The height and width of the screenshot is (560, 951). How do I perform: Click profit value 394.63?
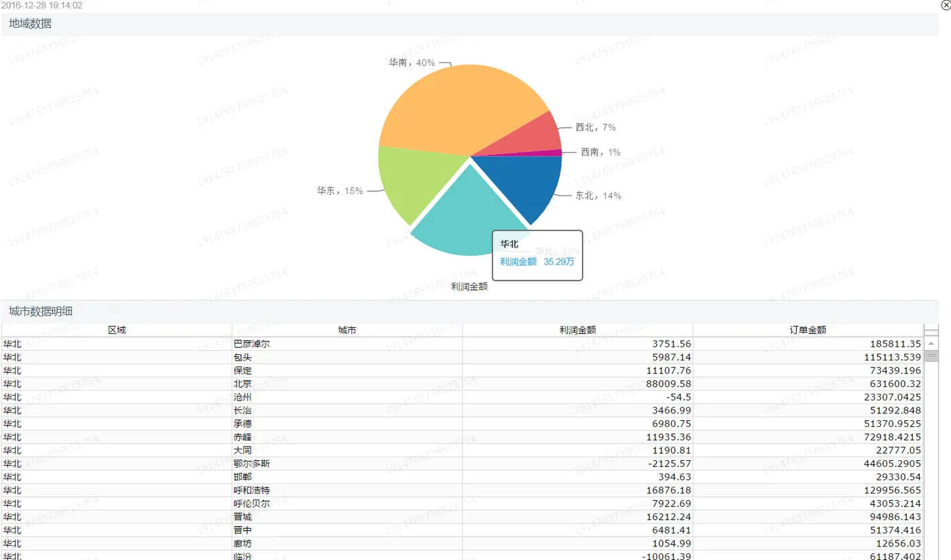coord(675,477)
